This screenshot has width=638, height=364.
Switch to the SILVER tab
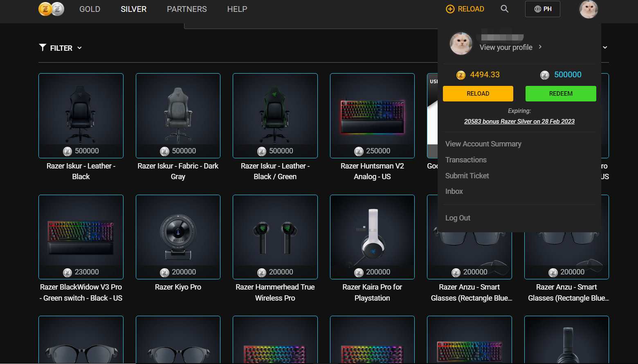[x=133, y=9]
